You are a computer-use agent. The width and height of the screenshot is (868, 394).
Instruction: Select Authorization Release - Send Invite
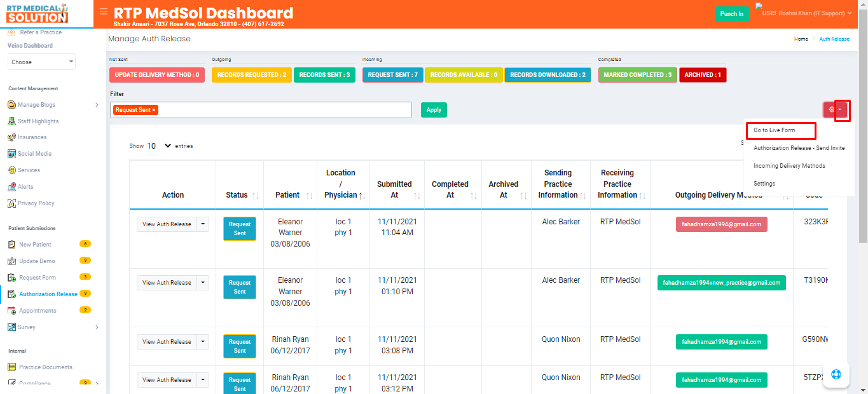(799, 148)
